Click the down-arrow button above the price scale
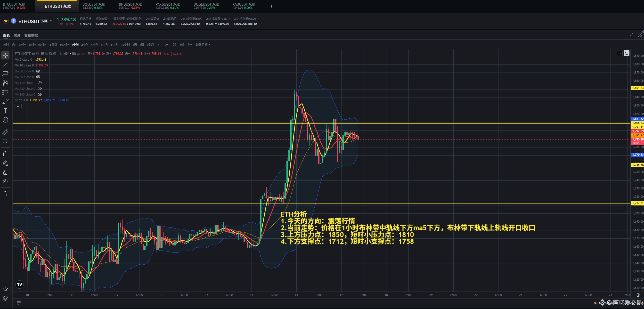The height and width of the screenshot is (309, 644). [x=620, y=53]
